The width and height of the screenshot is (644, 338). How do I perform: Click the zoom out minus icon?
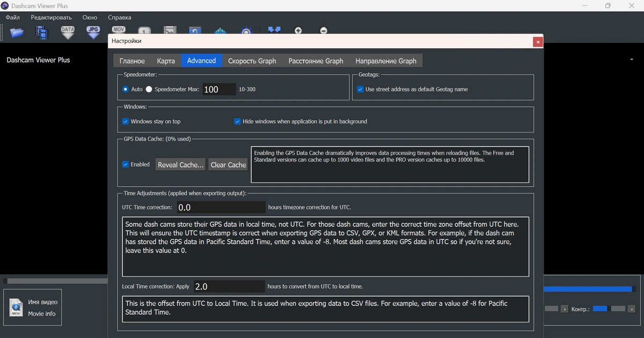[324, 31]
